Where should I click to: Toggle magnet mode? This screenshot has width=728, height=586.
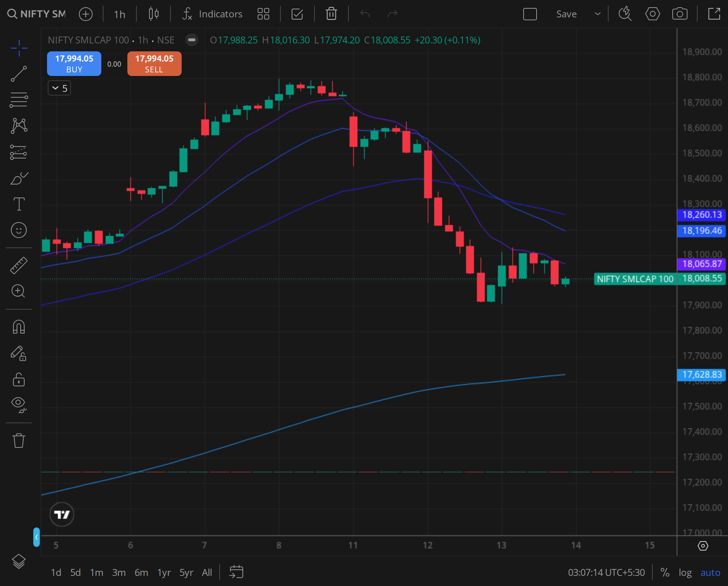[19, 327]
